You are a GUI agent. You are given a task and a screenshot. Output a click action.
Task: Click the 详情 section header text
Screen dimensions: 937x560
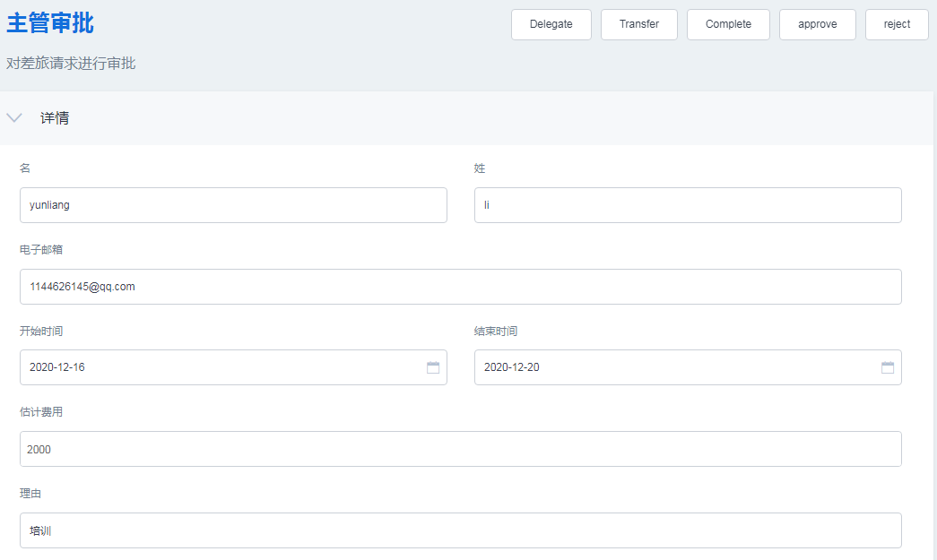tap(55, 118)
